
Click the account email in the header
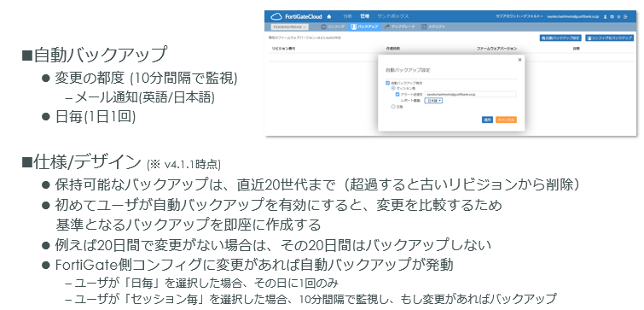(573, 16)
